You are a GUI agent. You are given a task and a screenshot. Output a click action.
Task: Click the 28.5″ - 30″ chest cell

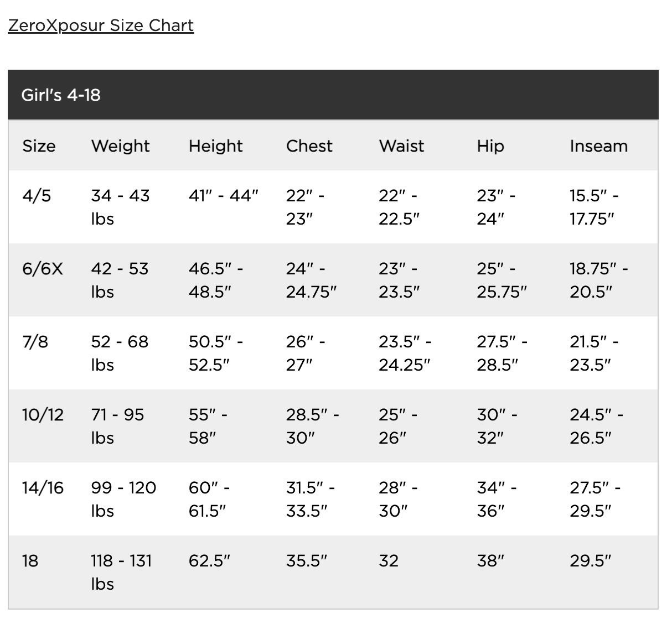pyautogui.click(x=312, y=426)
